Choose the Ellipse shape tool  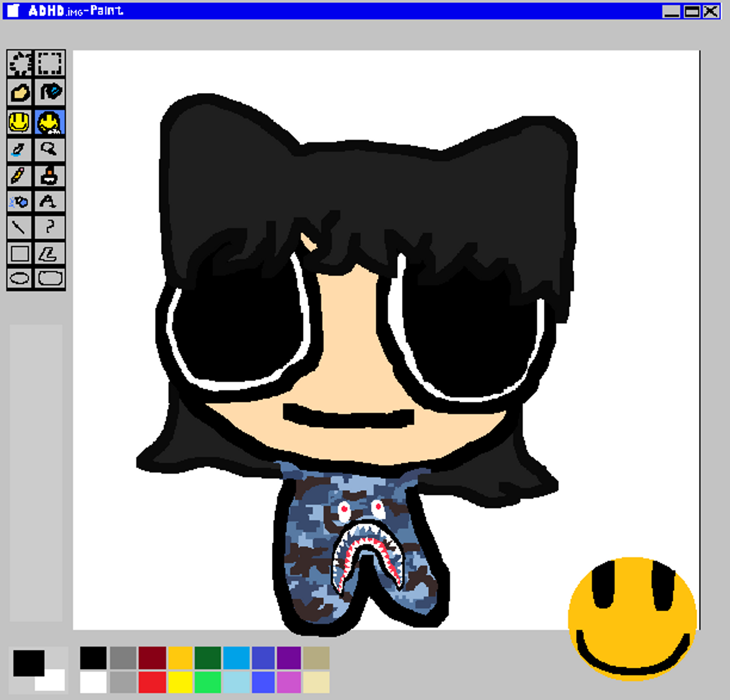coord(20,279)
